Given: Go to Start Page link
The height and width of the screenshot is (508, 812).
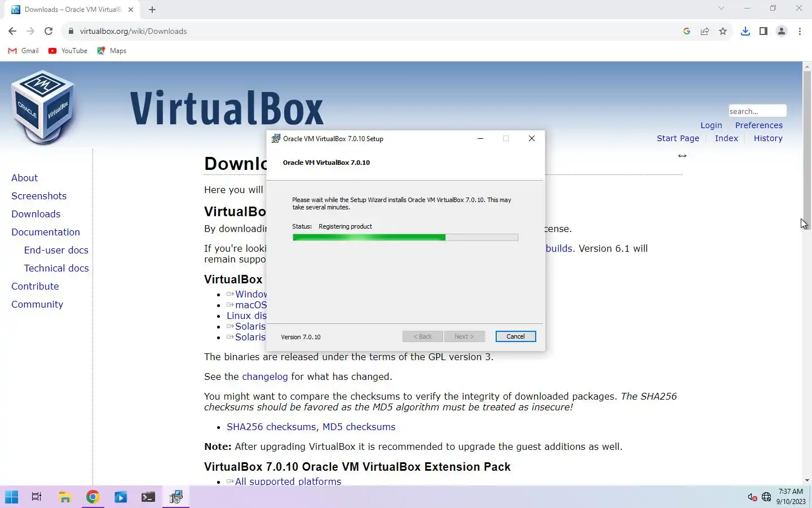Looking at the screenshot, I should [678, 138].
